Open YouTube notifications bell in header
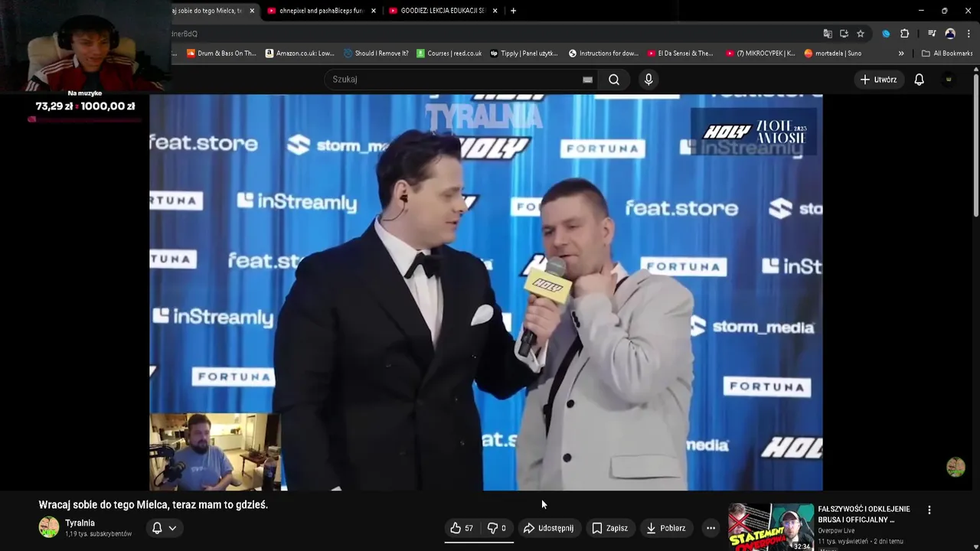980x551 pixels. coord(919,80)
